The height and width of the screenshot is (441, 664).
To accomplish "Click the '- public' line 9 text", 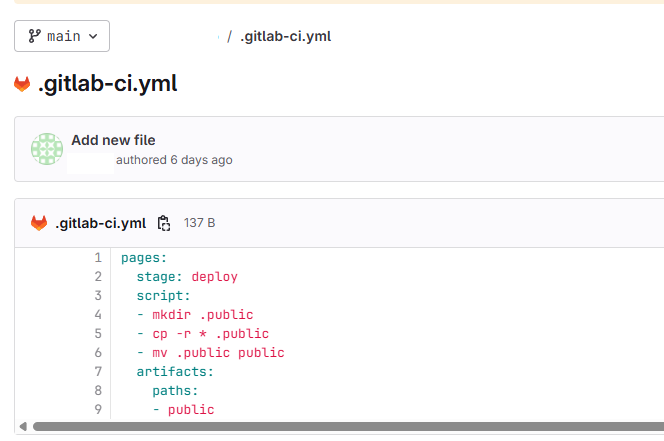I will pyautogui.click(x=183, y=410).
